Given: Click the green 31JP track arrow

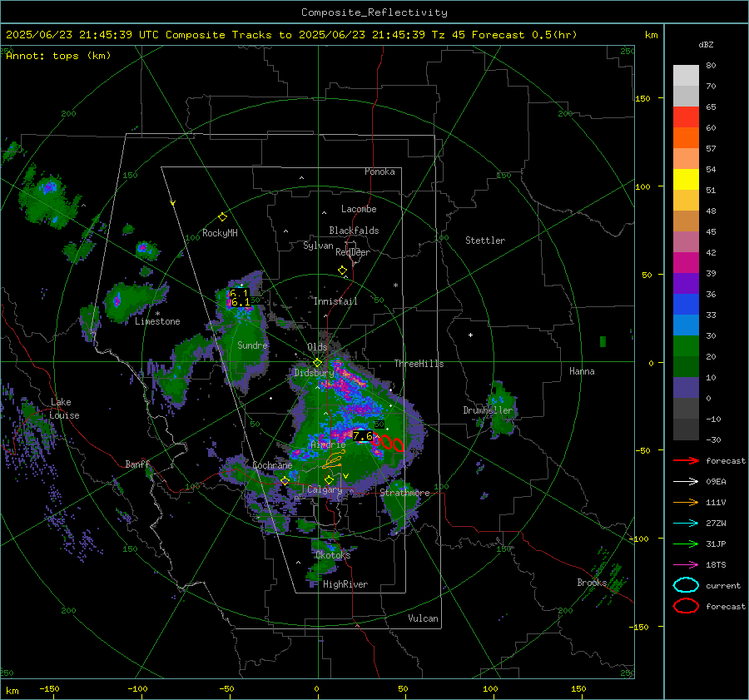Looking at the screenshot, I should point(686,544).
